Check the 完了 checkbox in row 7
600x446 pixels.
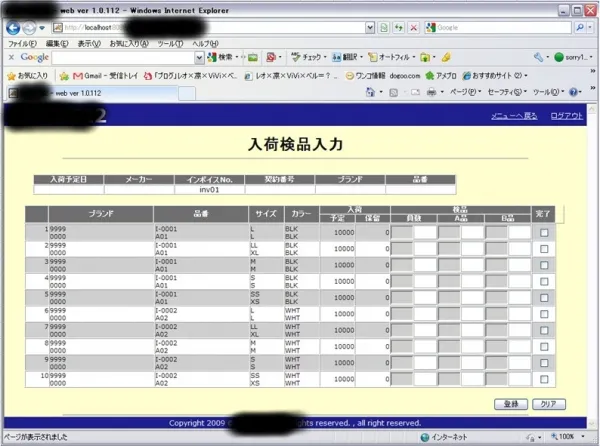(544, 330)
